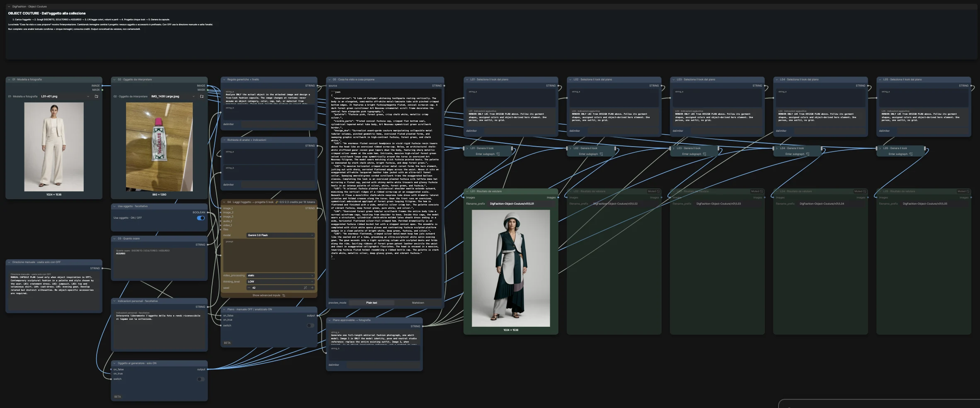The image size is (980, 408).
Task: Open IMG_1438 Large.jpeg image file dropdown
Action: point(172,97)
